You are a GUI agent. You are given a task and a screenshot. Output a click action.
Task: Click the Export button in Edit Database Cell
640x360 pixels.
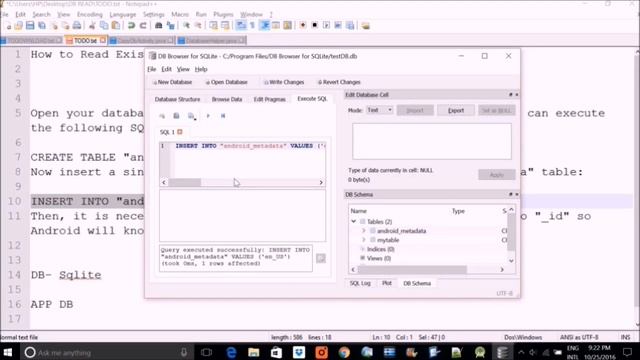456,110
